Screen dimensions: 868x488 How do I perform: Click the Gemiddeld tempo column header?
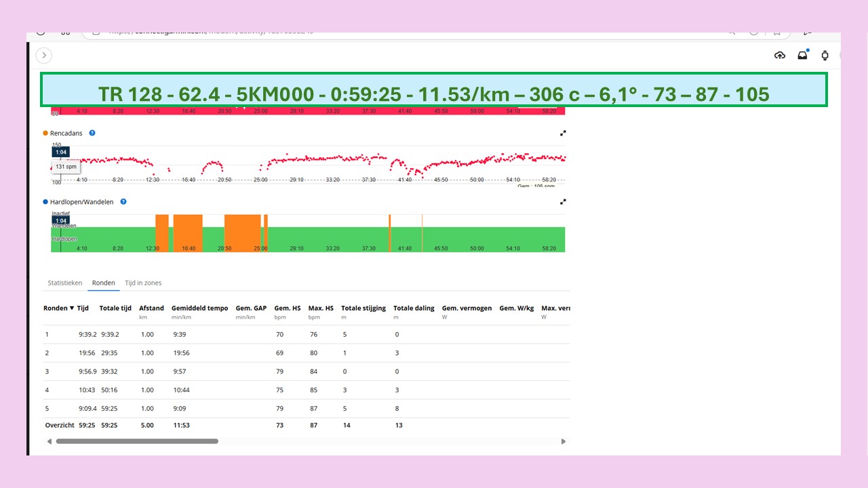pyautogui.click(x=199, y=308)
